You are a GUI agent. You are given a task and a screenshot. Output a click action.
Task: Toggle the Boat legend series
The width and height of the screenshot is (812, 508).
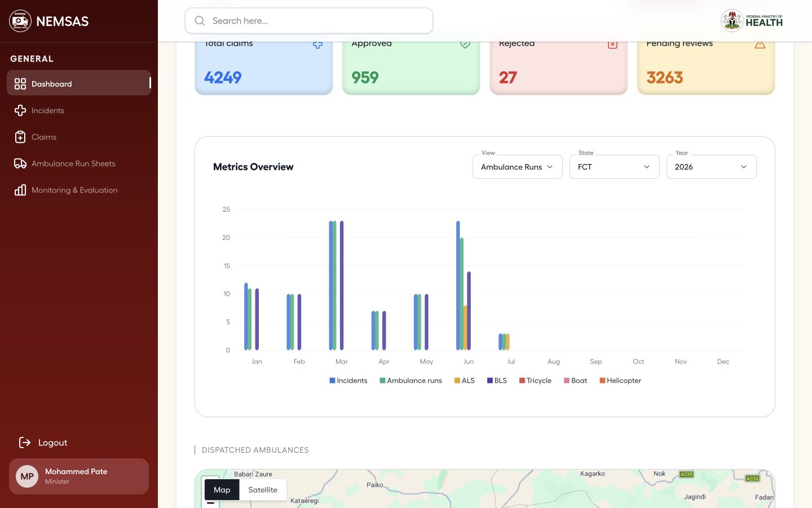(x=576, y=380)
